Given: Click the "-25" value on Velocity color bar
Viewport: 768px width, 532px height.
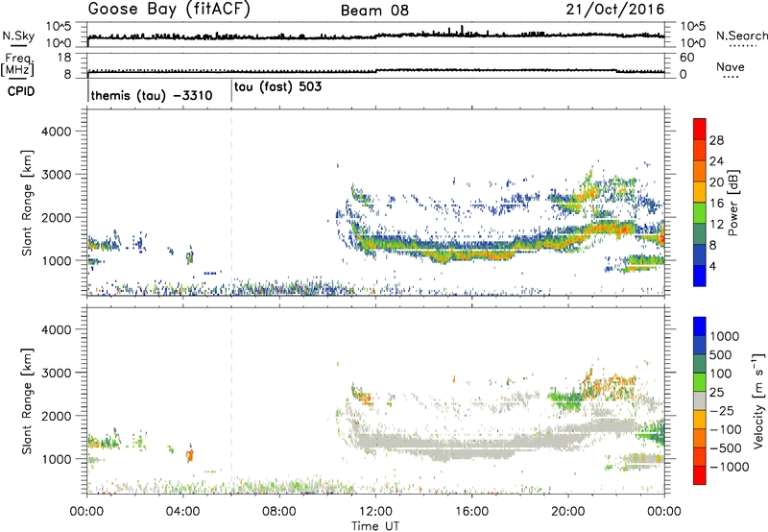Looking at the screenshot, I should (x=722, y=411).
